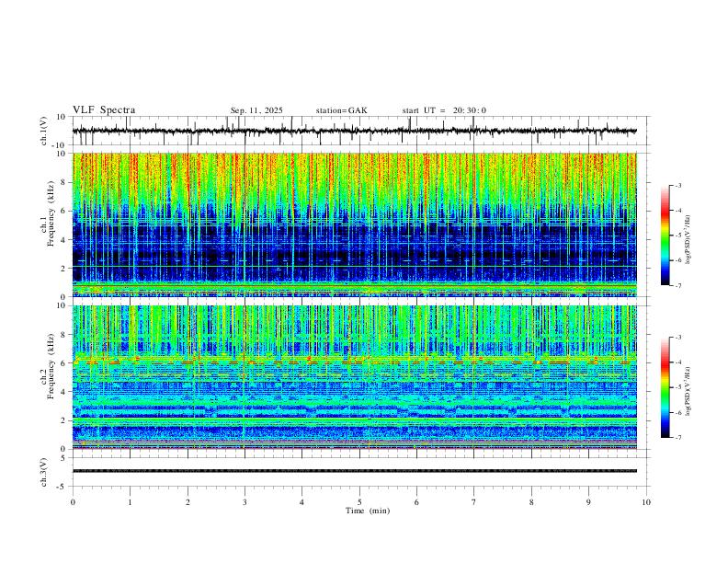The height and width of the screenshot is (563, 728).
Task: Click the "-3" tick on ch.1 colorbar
Action: click(678, 186)
